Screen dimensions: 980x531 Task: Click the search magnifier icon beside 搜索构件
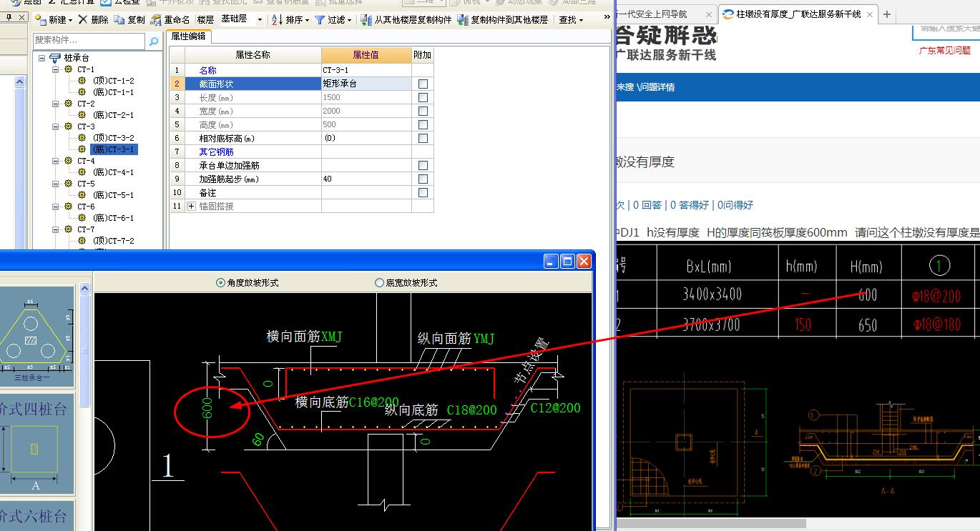(x=153, y=42)
